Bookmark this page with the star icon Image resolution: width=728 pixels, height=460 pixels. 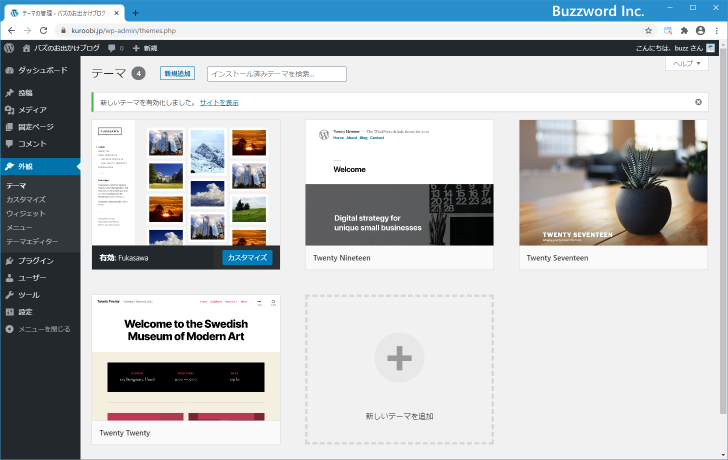[648, 31]
